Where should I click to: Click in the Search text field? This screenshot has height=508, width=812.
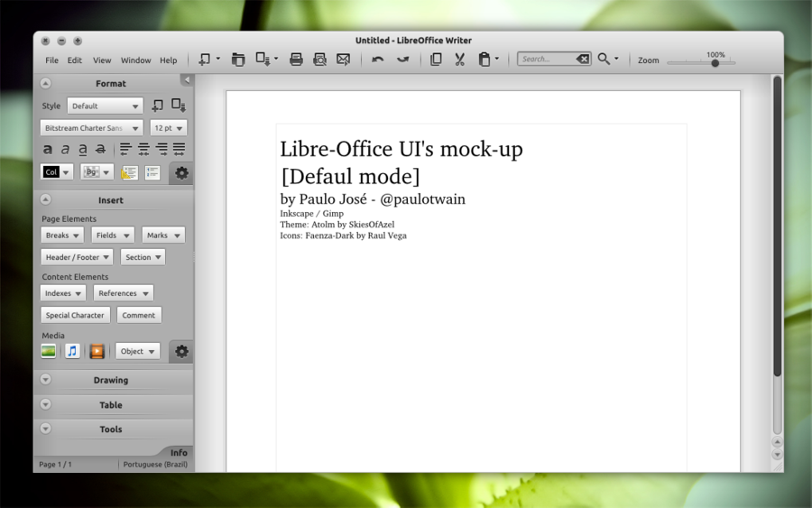(546, 60)
